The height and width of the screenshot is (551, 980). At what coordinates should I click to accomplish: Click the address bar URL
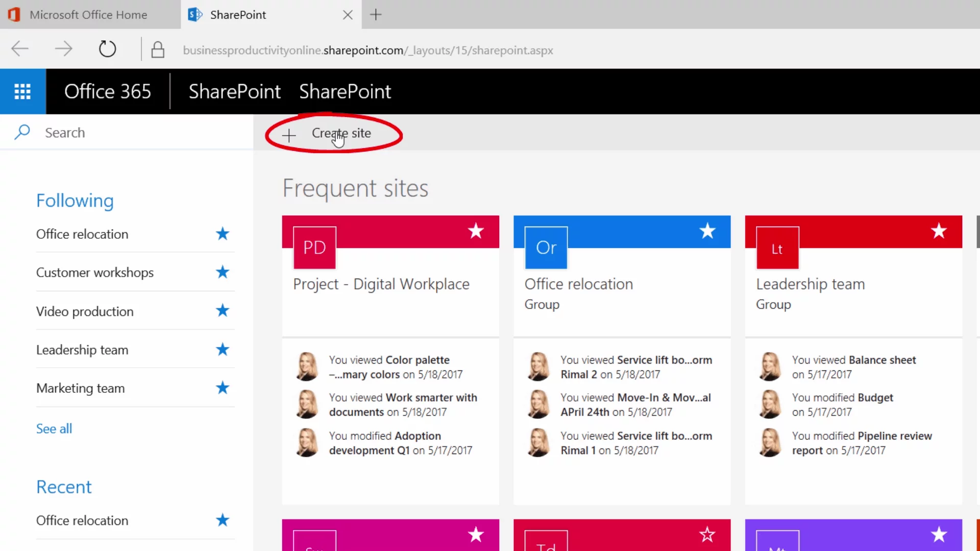(x=368, y=51)
